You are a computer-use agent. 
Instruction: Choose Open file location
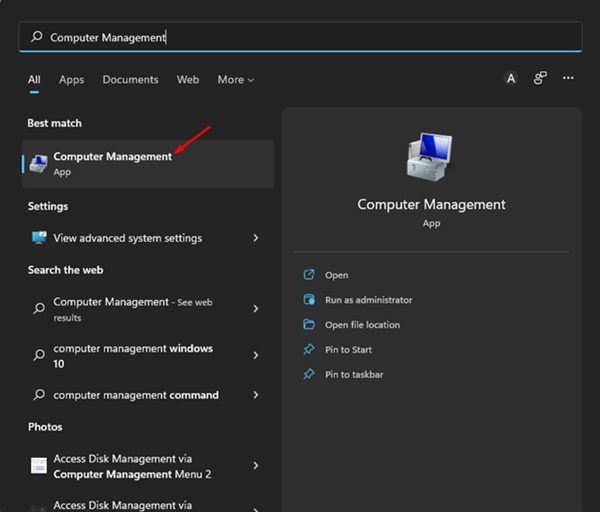click(x=362, y=325)
